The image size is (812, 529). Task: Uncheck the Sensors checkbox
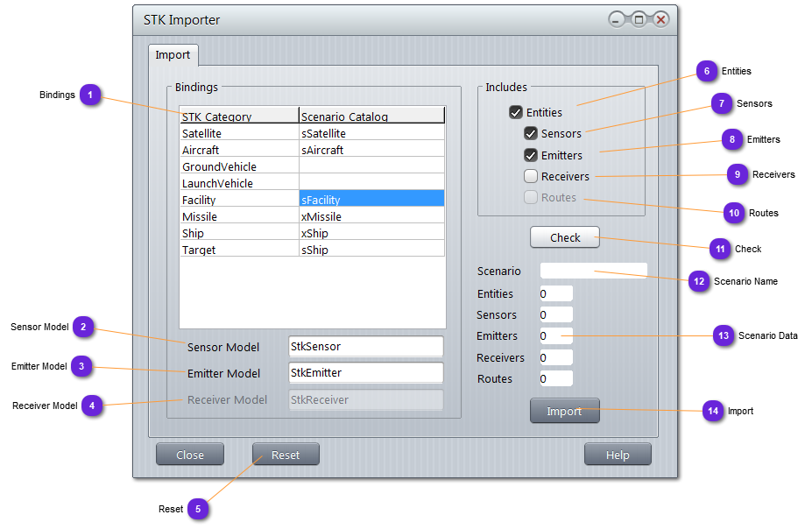click(x=531, y=133)
